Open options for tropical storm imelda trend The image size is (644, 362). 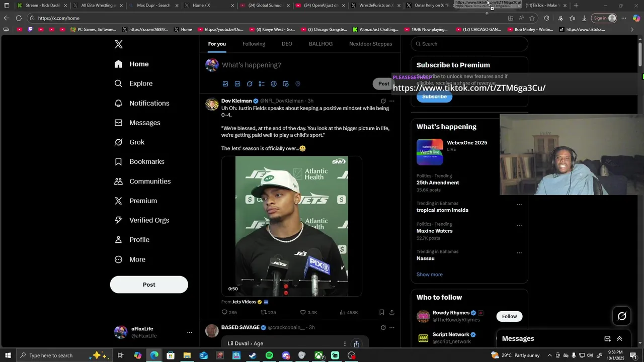coord(519,205)
